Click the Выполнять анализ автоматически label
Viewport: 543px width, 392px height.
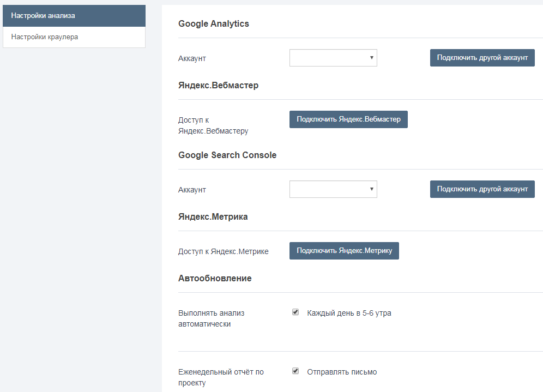[211, 318]
